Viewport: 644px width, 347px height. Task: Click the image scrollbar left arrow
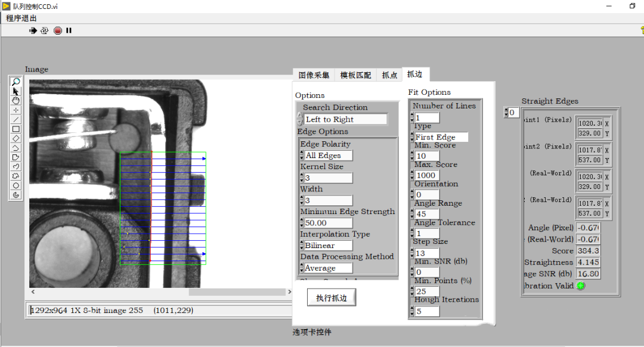tap(33, 292)
